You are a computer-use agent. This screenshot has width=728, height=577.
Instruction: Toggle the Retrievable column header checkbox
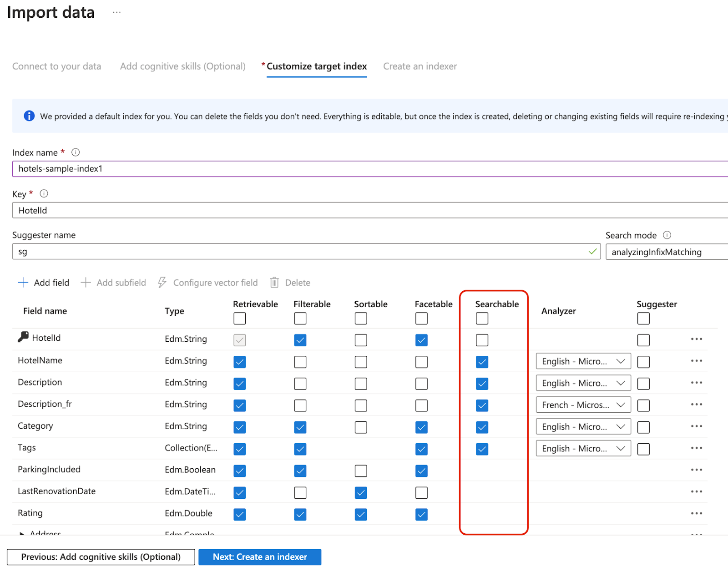240,319
